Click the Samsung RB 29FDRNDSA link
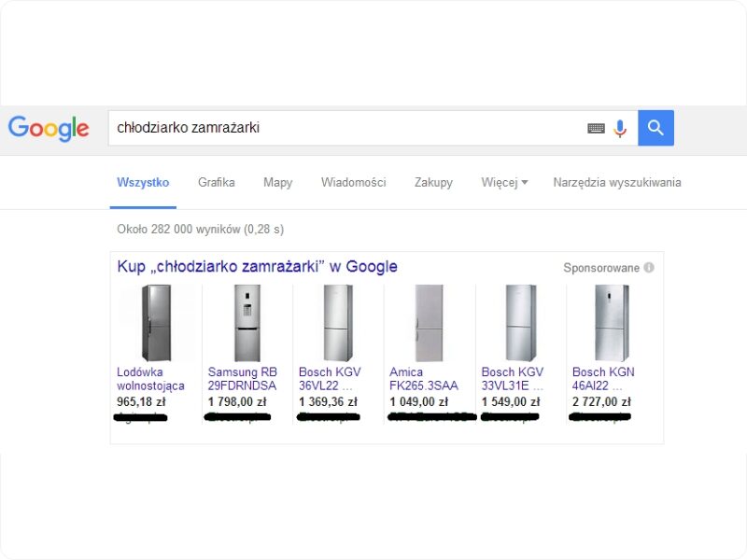 click(243, 378)
